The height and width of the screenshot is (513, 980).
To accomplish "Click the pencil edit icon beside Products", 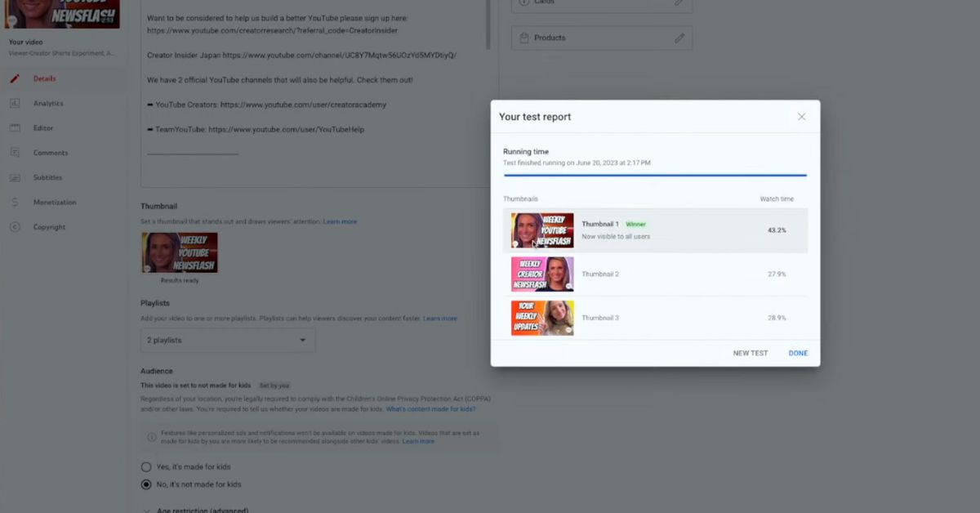I will (679, 38).
